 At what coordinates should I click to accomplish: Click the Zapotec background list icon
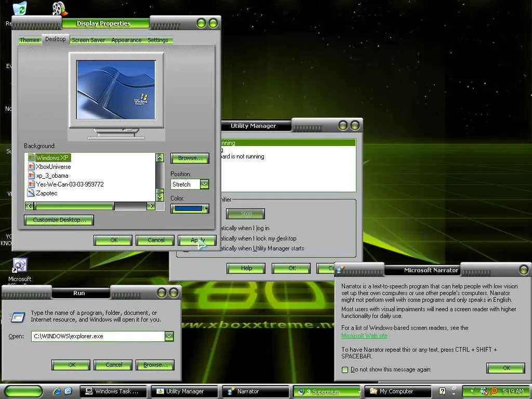31,193
